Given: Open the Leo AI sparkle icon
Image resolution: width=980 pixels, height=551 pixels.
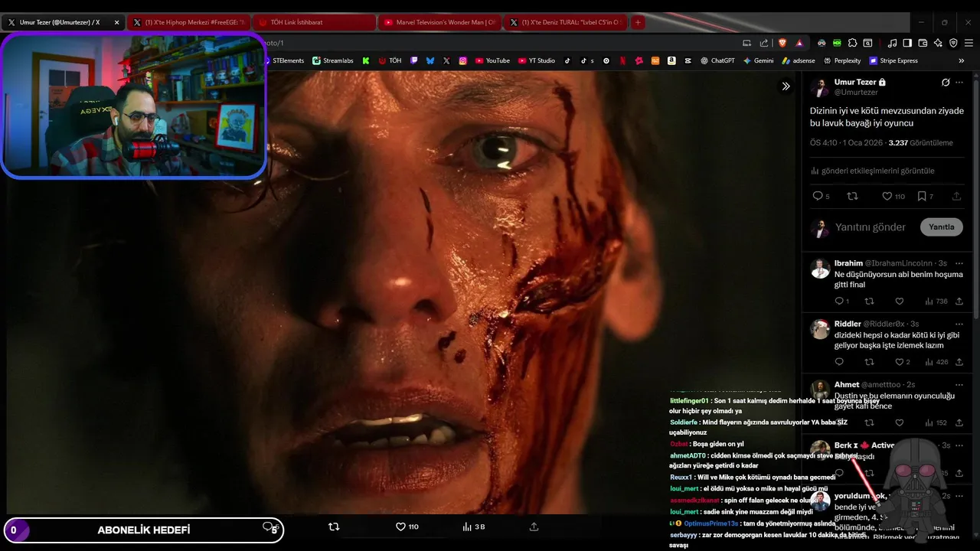Looking at the screenshot, I should pyautogui.click(x=938, y=43).
